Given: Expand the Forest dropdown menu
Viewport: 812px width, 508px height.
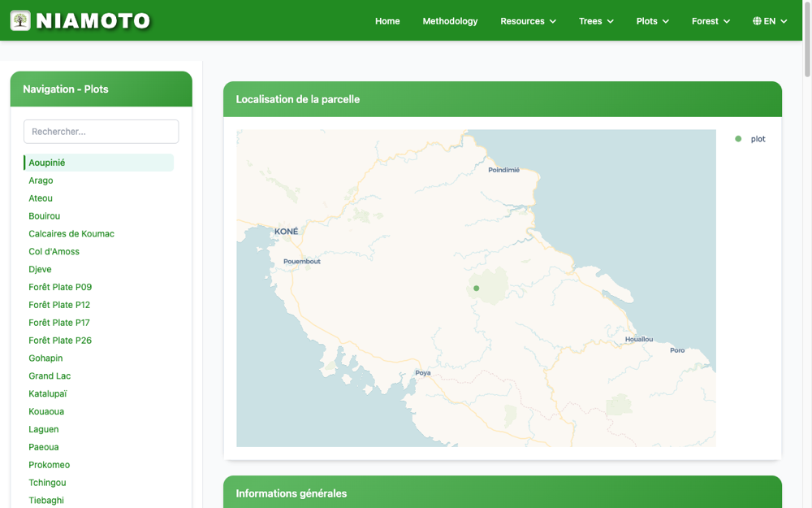Looking at the screenshot, I should point(710,21).
